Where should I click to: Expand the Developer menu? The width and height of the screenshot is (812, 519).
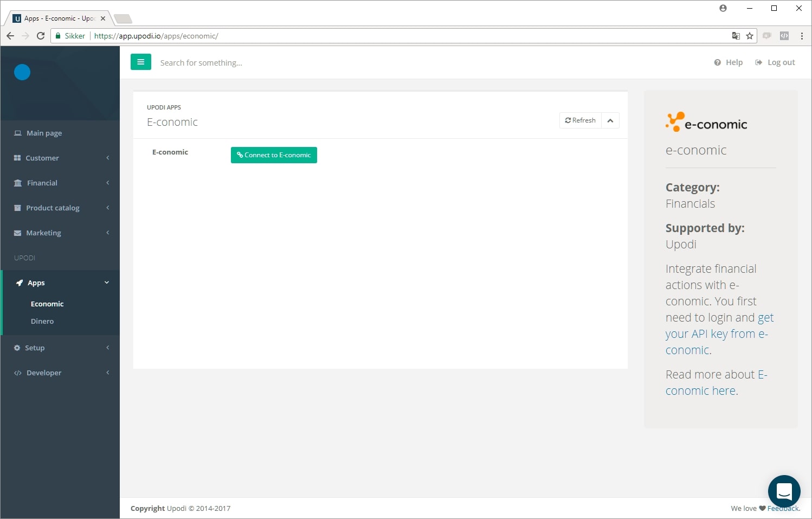click(60, 373)
